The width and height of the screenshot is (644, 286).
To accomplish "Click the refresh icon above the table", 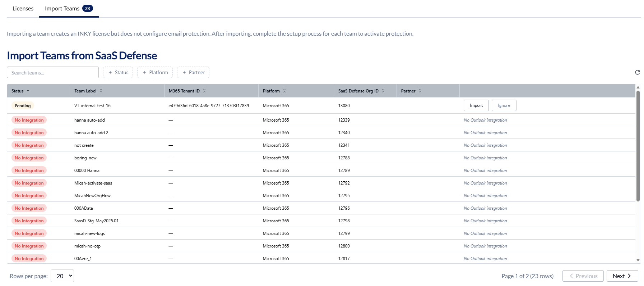I will tap(637, 72).
